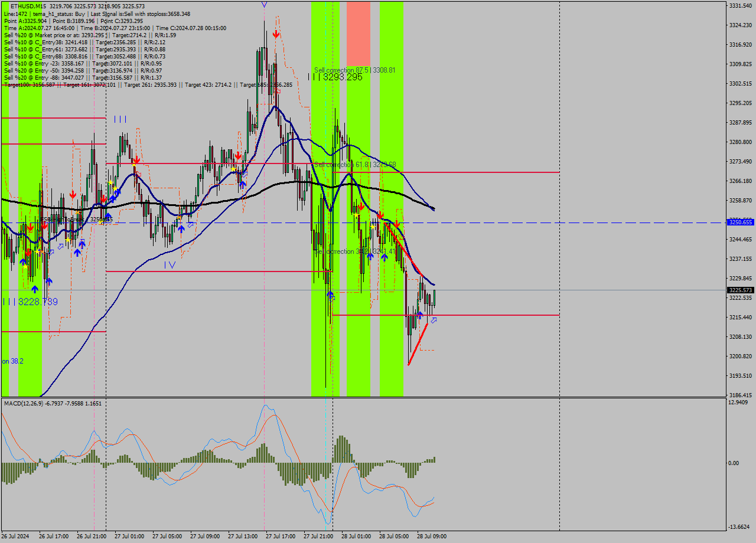Click the '27 Jul 01:00' time axis label

130,537
